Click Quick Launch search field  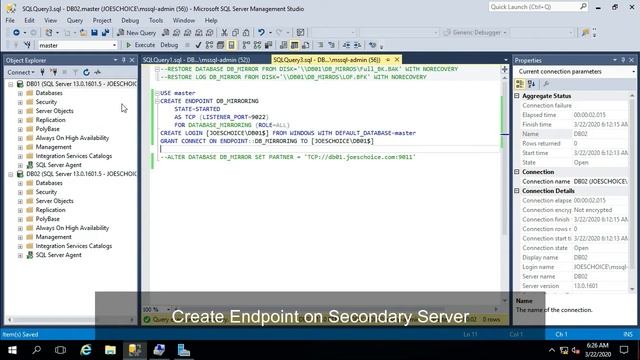pos(538,7)
